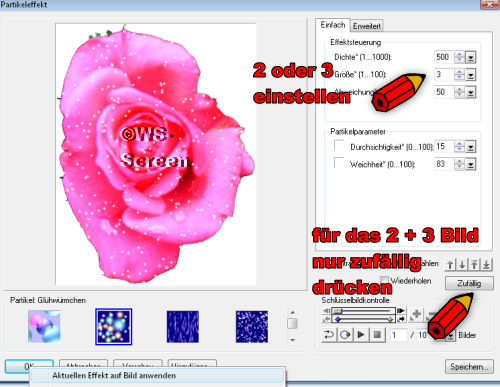Open the Größe value dropdown
500x387 pixels.
click(x=471, y=75)
